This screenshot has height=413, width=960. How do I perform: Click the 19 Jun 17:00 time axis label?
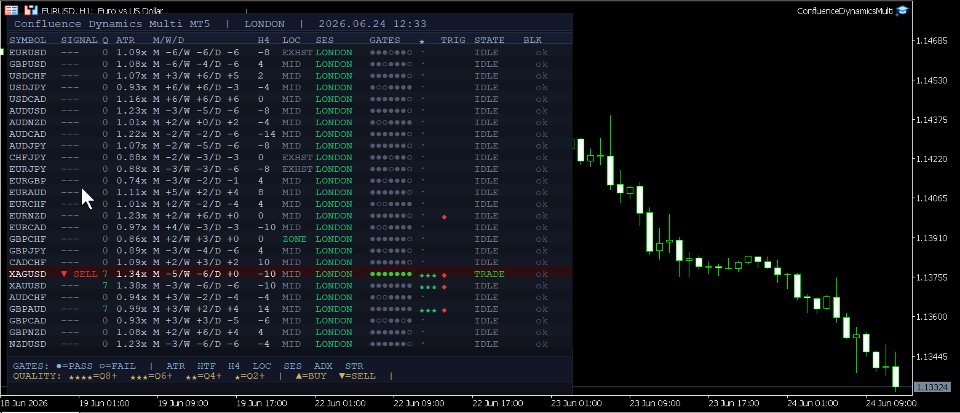[x=261, y=403]
